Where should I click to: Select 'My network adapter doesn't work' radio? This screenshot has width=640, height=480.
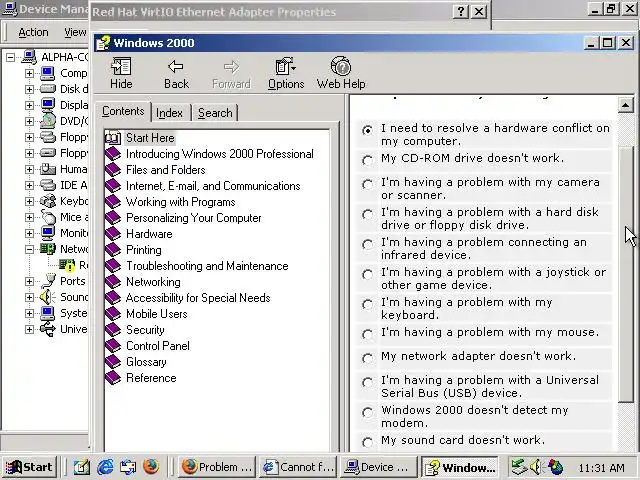(x=367, y=358)
